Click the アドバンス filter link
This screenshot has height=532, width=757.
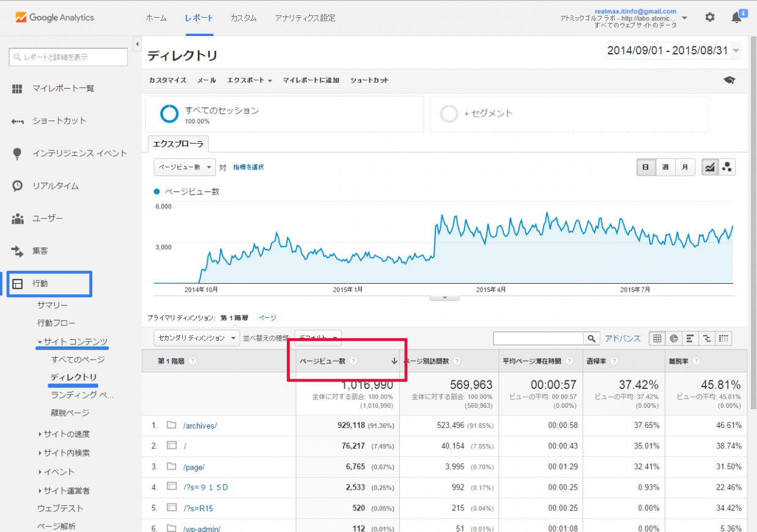coord(622,338)
